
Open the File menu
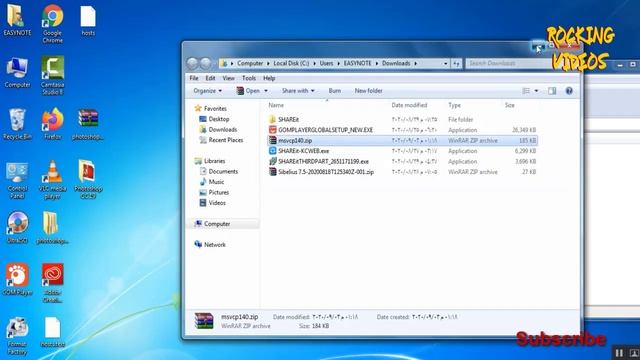194,78
